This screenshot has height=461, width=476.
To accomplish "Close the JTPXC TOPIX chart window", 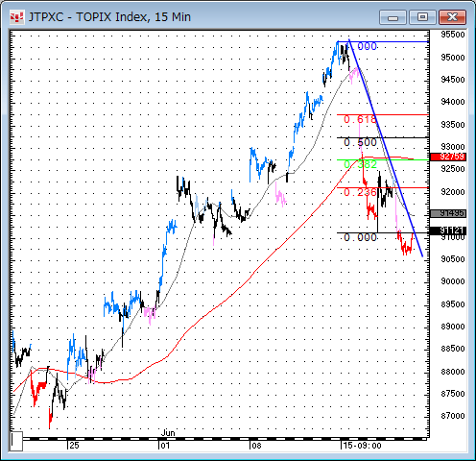I will tap(452, 17).
